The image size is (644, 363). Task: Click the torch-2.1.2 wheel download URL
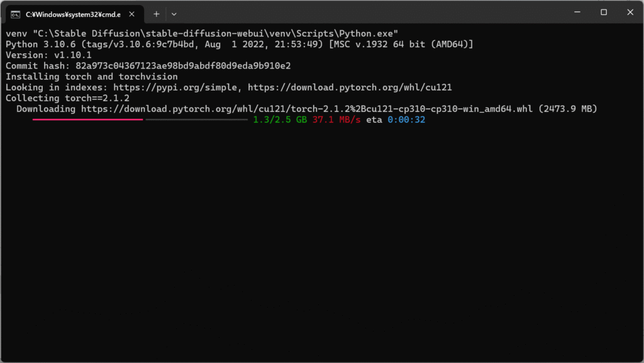click(x=307, y=109)
